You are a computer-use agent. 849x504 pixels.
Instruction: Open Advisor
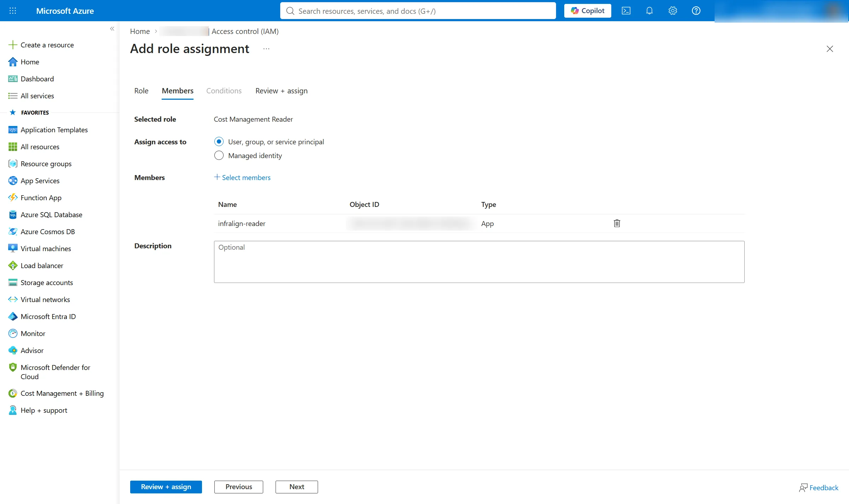coord(32,351)
